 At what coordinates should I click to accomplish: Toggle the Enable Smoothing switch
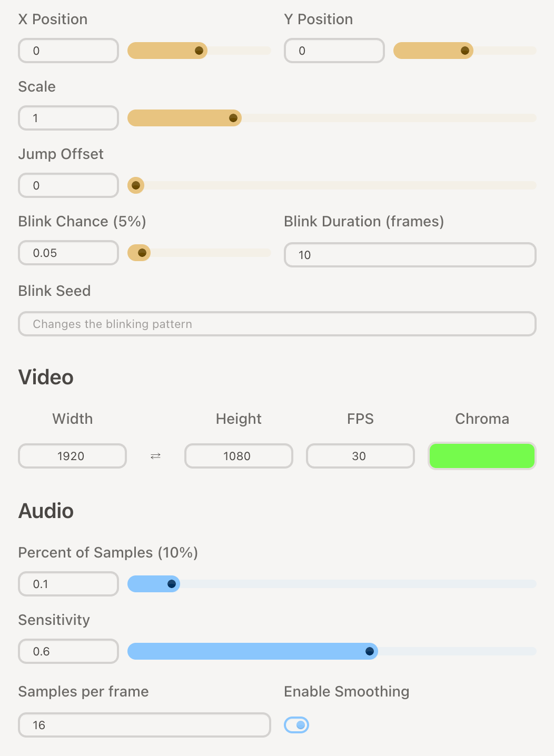(x=296, y=725)
